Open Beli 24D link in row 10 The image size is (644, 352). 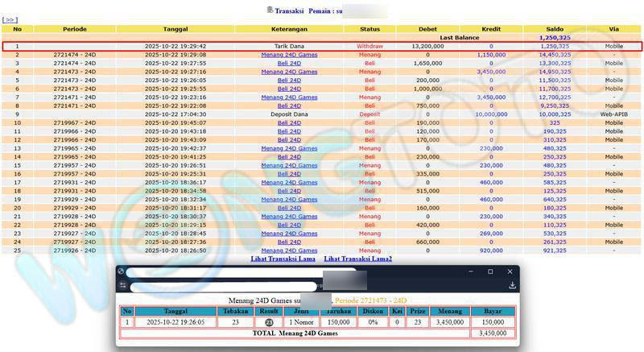pyautogui.click(x=289, y=122)
